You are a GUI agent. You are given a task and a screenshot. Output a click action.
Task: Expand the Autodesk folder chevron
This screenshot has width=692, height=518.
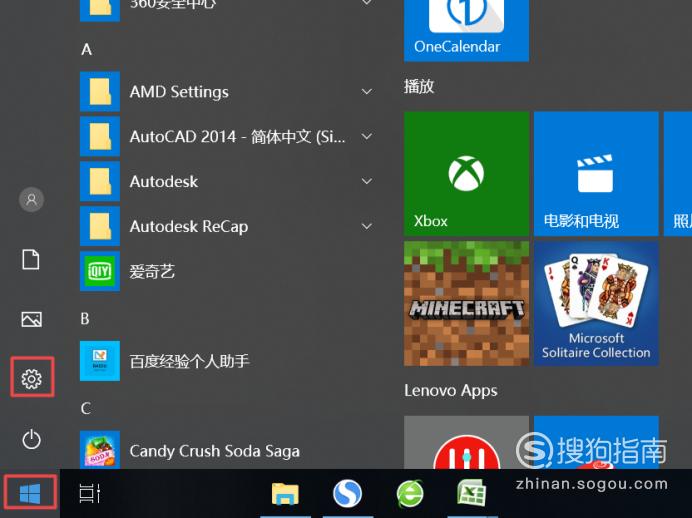366,181
